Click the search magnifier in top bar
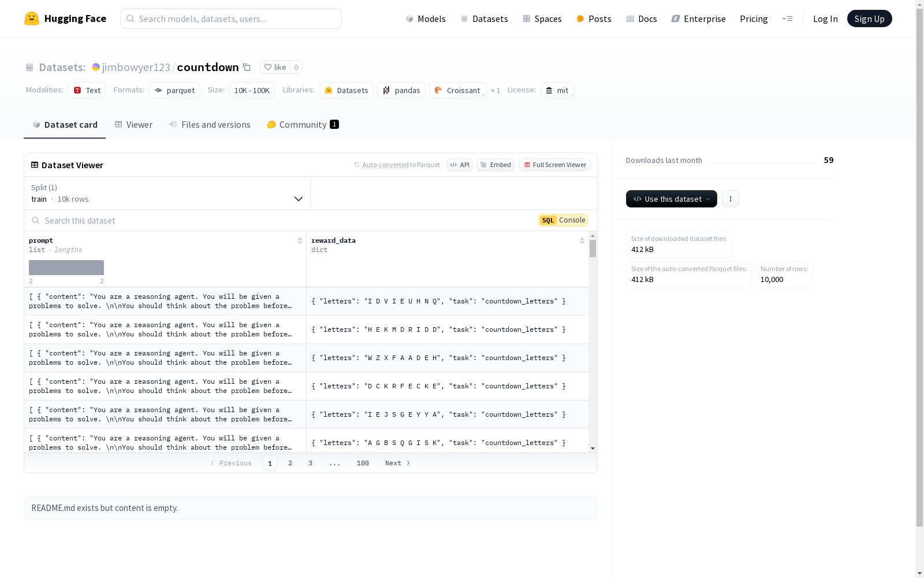 [131, 18]
